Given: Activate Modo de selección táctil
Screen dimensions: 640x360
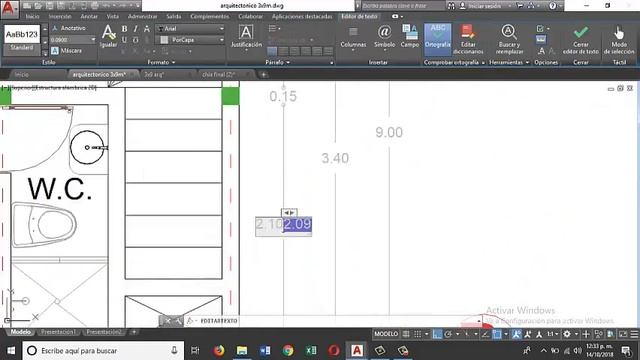Looking at the screenshot, I should (x=619, y=40).
